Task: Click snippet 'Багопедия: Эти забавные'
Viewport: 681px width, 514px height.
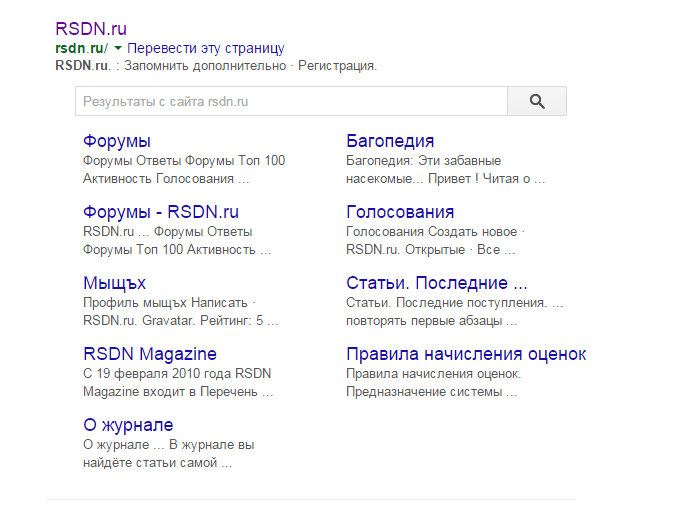Action: (x=423, y=161)
